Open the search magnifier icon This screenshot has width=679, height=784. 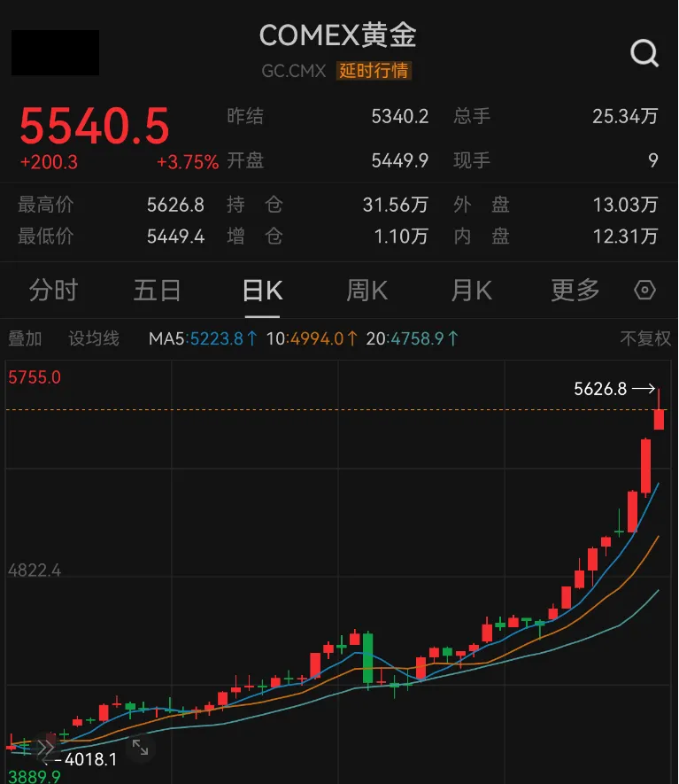tap(644, 53)
